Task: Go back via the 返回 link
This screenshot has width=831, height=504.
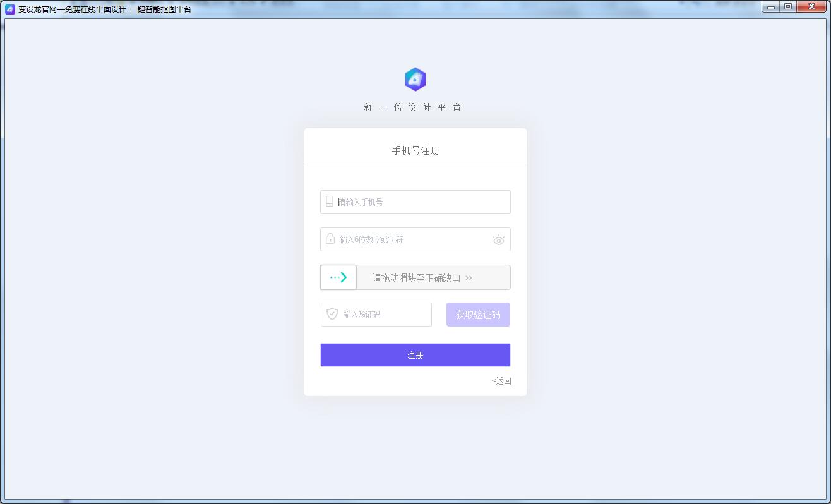Action: [501, 381]
